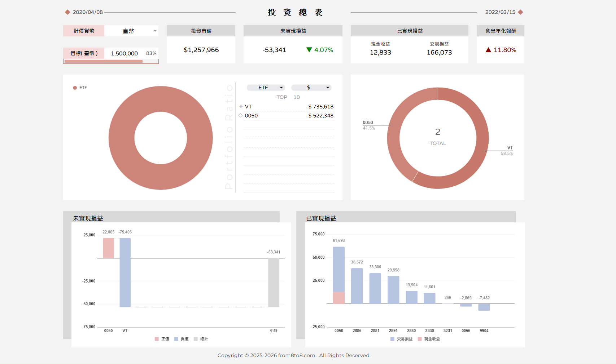Click the 0050 label on the donut chart

[x=368, y=123]
